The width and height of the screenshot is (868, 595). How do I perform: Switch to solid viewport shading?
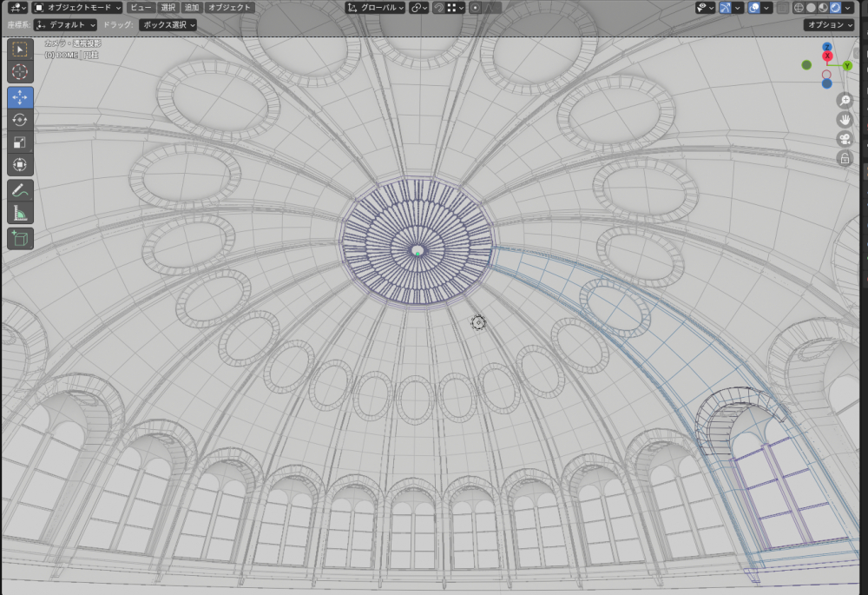coord(811,8)
